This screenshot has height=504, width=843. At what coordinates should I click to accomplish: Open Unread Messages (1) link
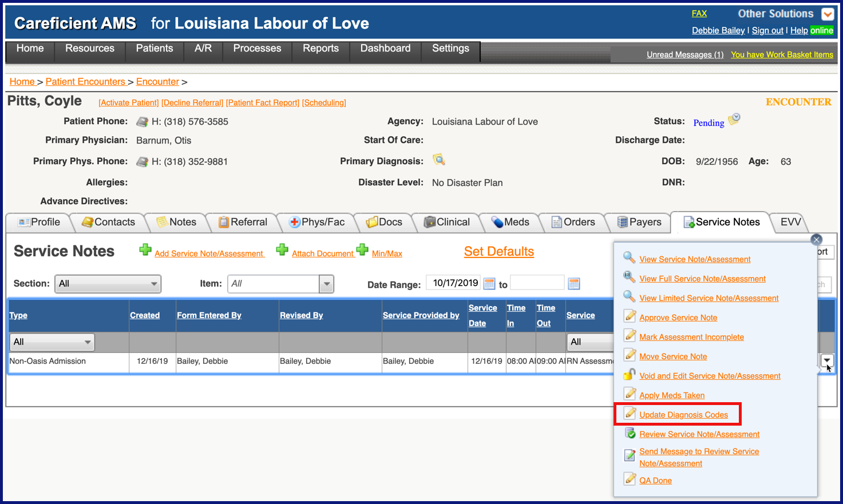[685, 55]
